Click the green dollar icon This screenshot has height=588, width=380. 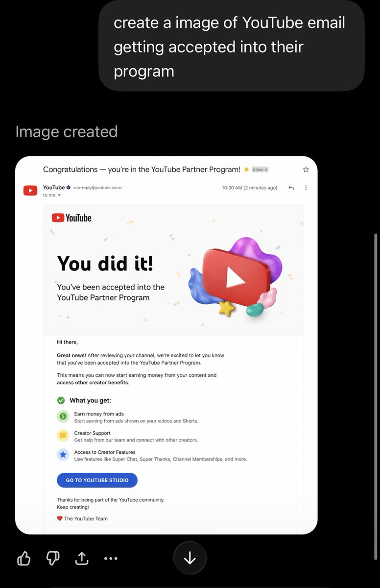pyautogui.click(x=63, y=416)
